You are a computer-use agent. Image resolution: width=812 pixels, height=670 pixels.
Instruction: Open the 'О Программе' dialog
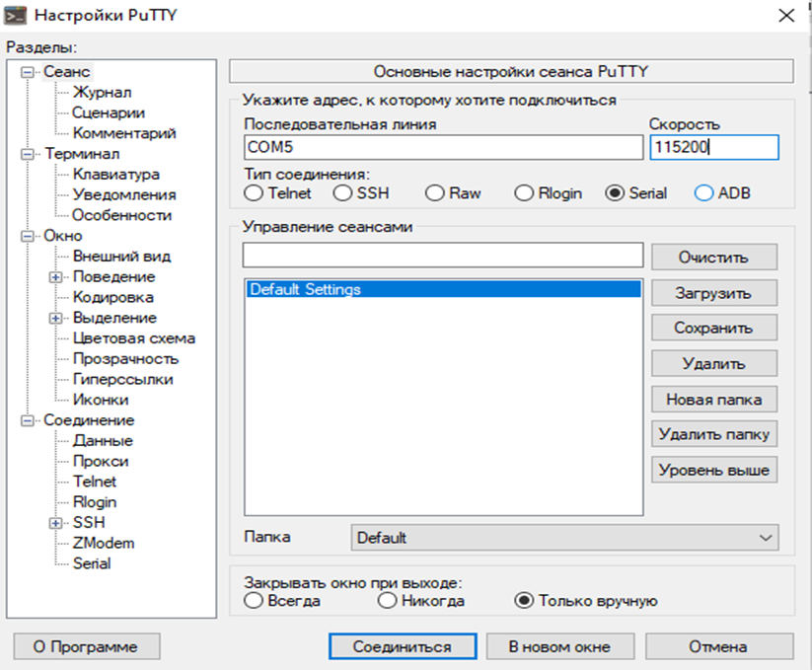87,646
